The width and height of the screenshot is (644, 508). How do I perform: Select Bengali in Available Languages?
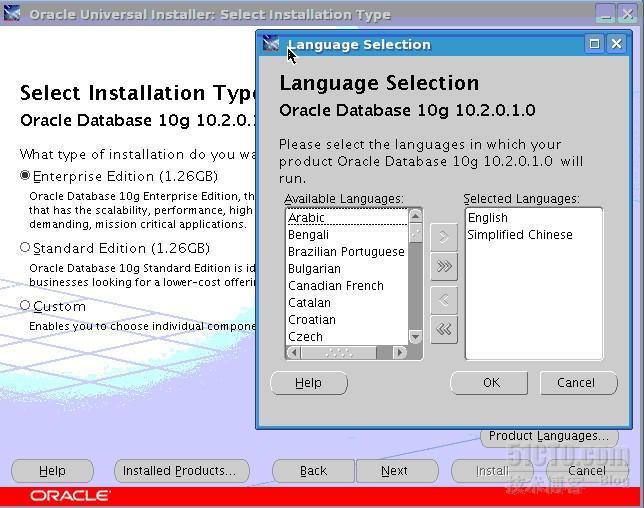(347, 234)
